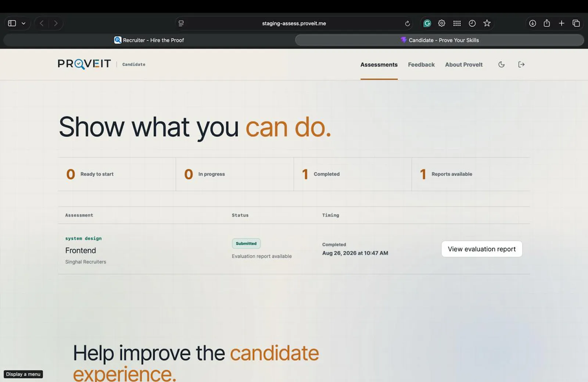Select the Candidate - Prove Your Skills tab
Image resolution: width=588 pixels, height=382 pixels.
(440, 40)
